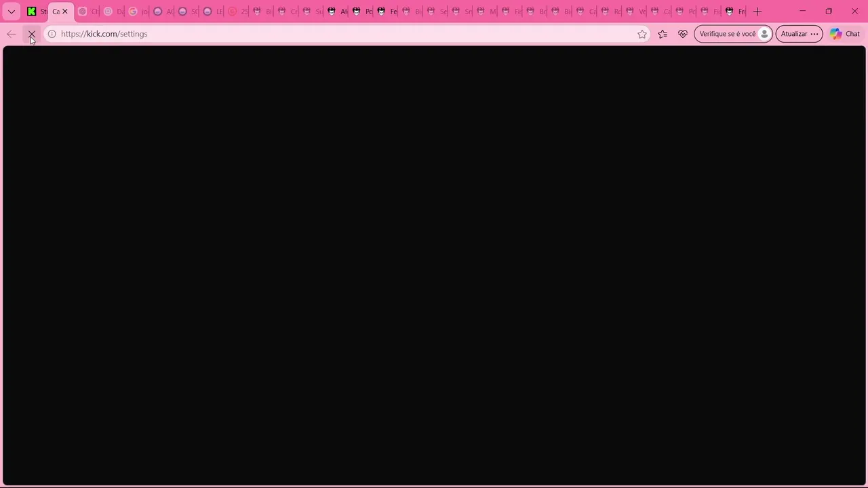Switch to the last 'Fr' tab
Viewport: 868px width, 488px height.
(x=735, y=12)
